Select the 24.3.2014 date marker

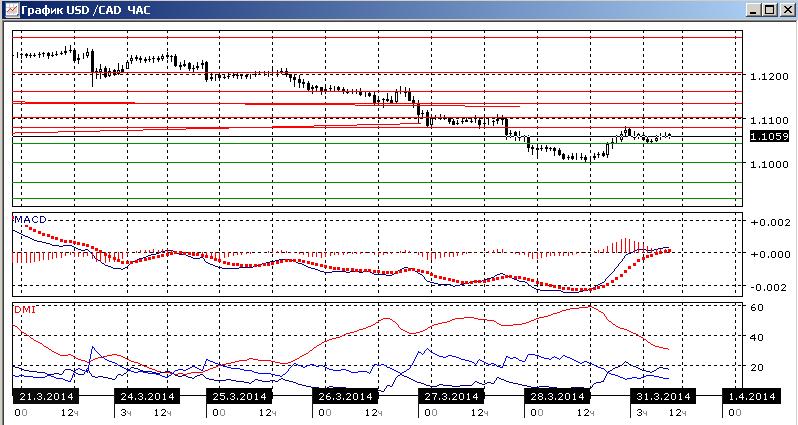(147, 396)
